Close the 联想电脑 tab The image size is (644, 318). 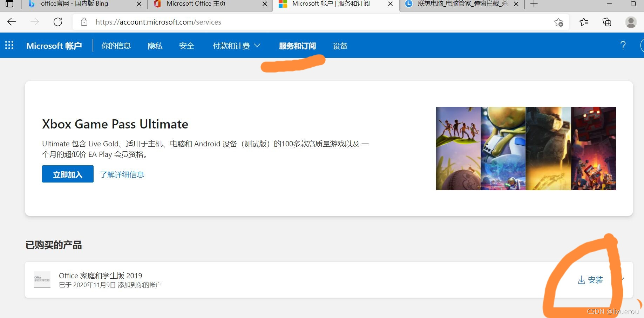click(516, 4)
